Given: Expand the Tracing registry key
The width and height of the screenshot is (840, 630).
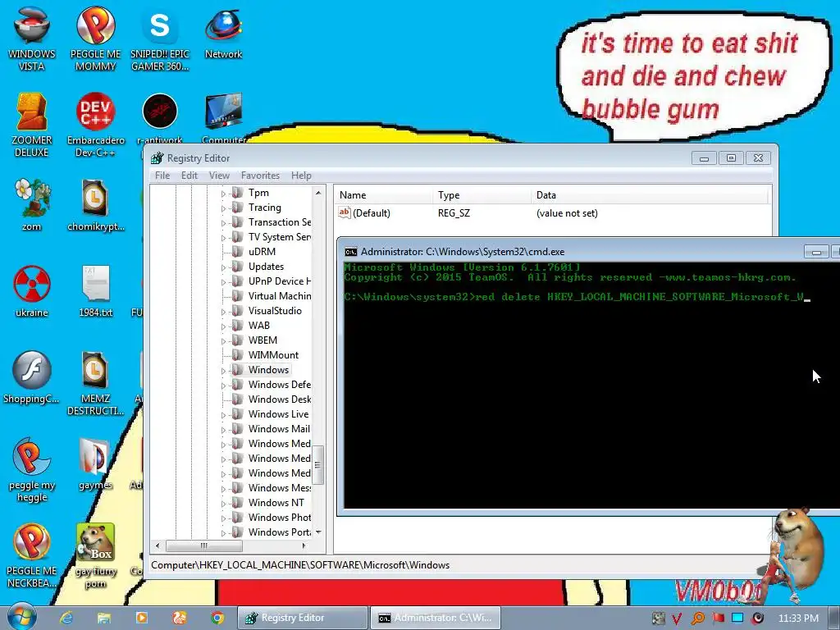Looking at the screenshot, I should pos(223,208).
